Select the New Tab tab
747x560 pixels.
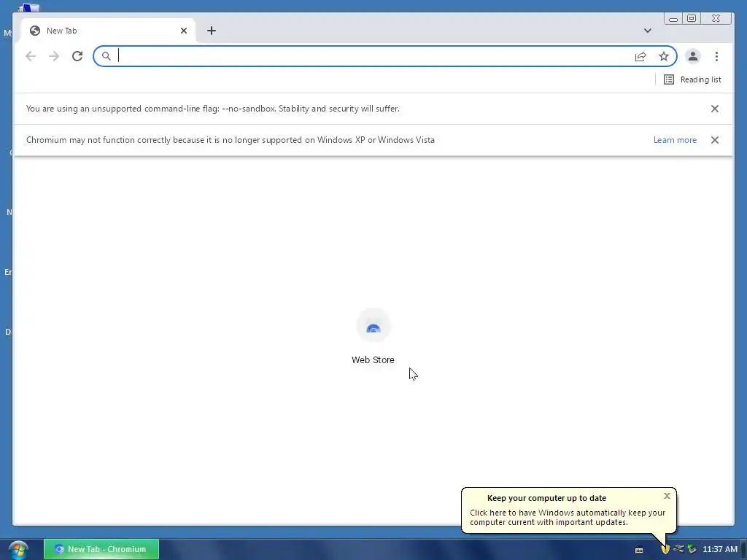point(107,31)
